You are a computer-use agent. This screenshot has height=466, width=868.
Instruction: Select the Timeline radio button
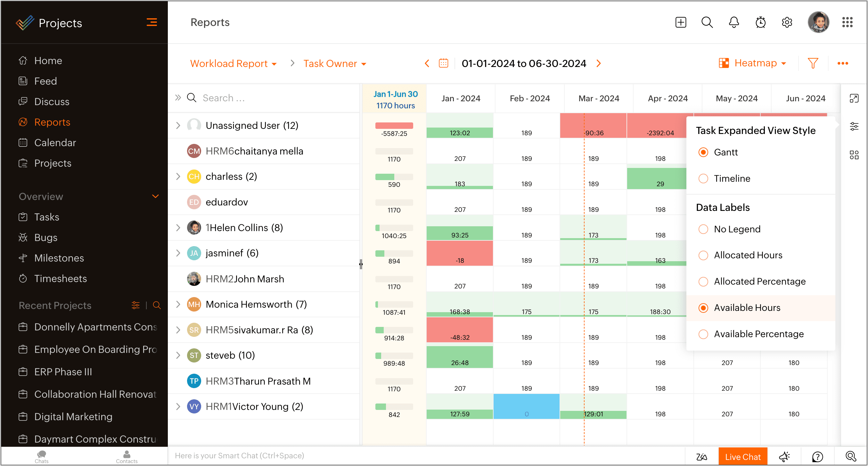703,179
